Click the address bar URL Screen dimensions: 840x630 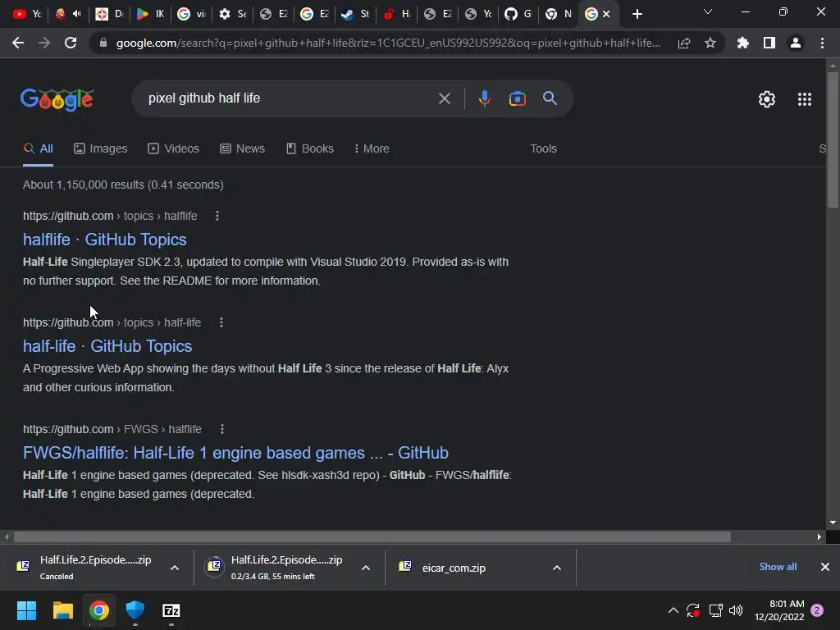click(388, 43)
